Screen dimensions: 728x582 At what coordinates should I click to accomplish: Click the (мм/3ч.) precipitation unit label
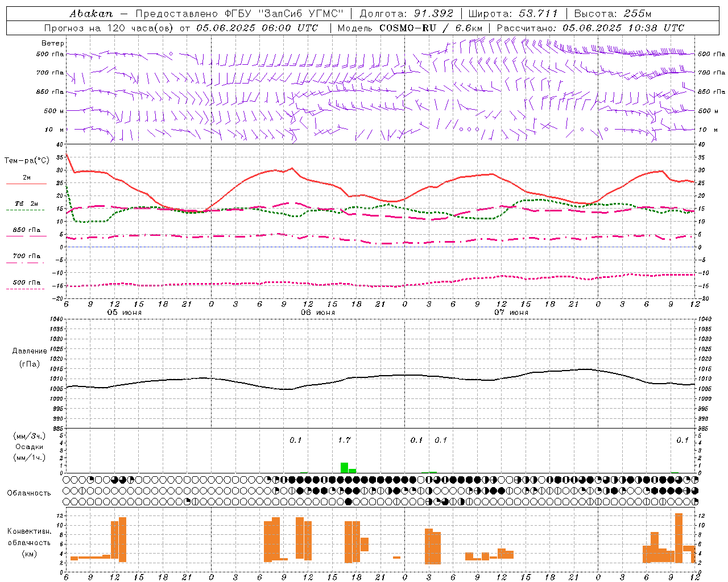(30, 436)
